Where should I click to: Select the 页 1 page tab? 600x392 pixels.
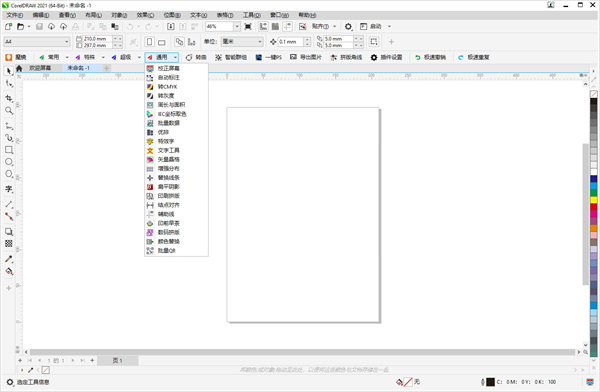pos(117,361)
